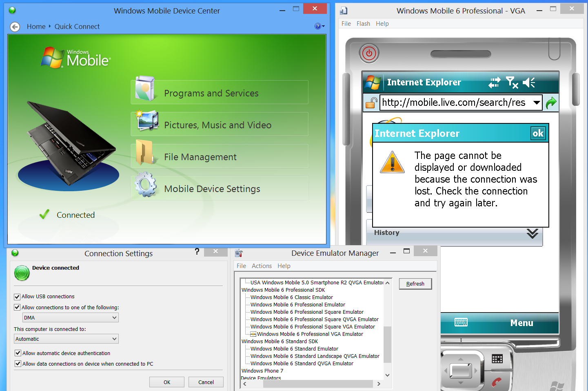Click the Programs and Services icon

145,89
